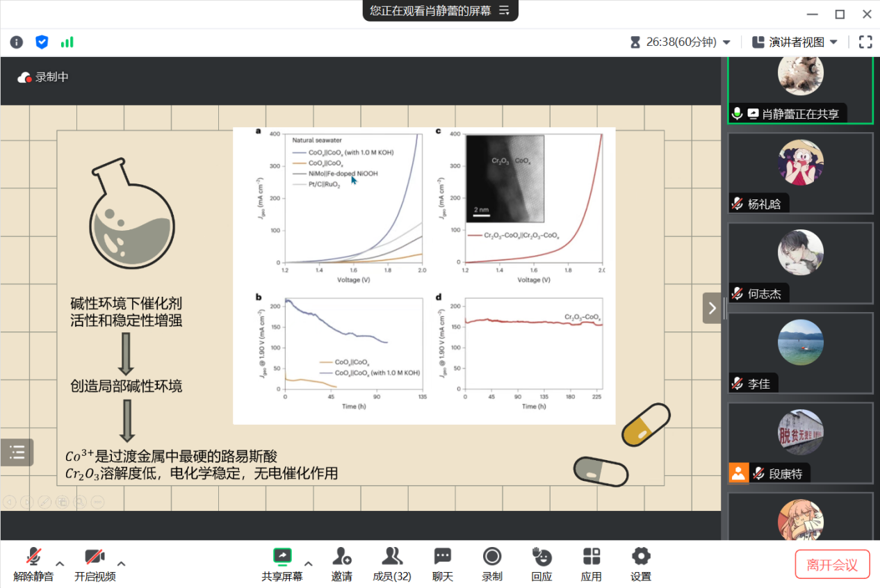880x588 pixels.
Task: Expand the meeting timer dropdown
Action: [727, 42]
